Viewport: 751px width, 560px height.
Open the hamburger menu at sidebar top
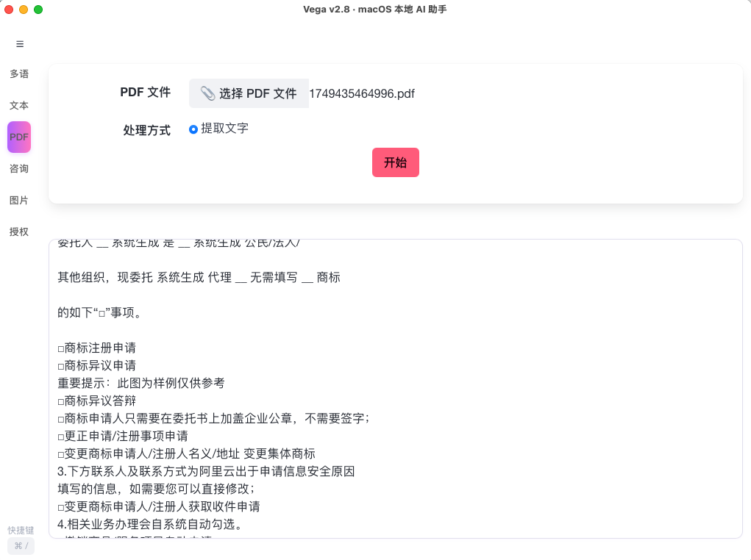[x=19, y=44]
